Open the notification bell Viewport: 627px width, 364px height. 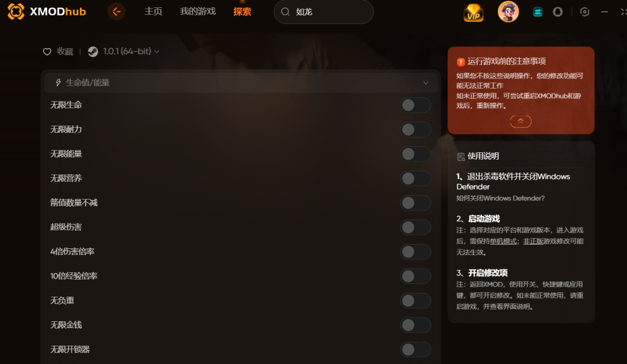[557, 12]
